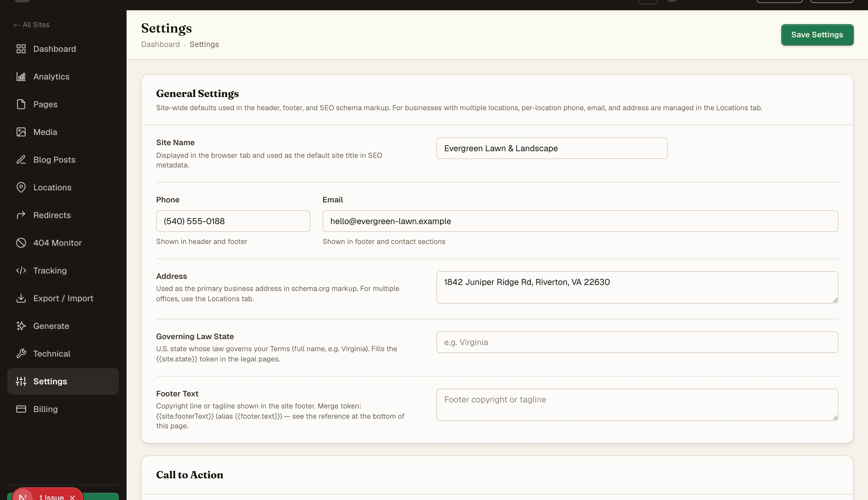Image resolution: width=868 pixels, height=500 pixels.
Task: Open the Dashboard grid icon
Action: [21, 49]
